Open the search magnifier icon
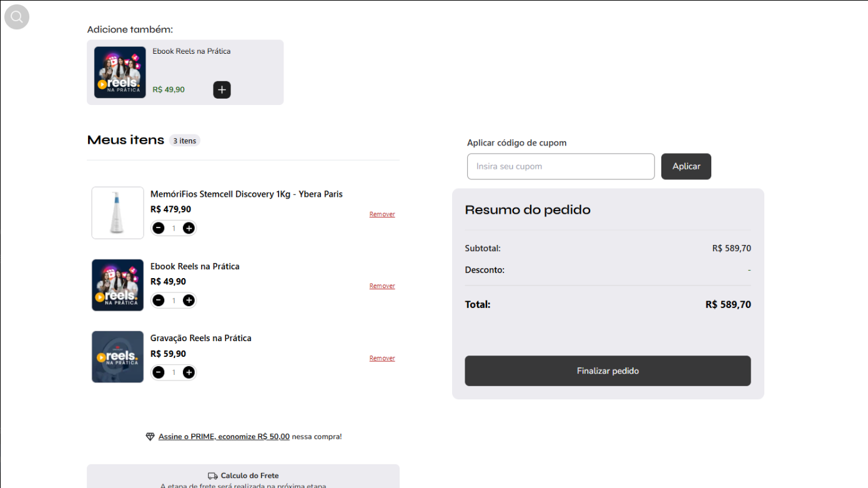The width and height of the screenshot is (868, 488). (x=17, y=17)
